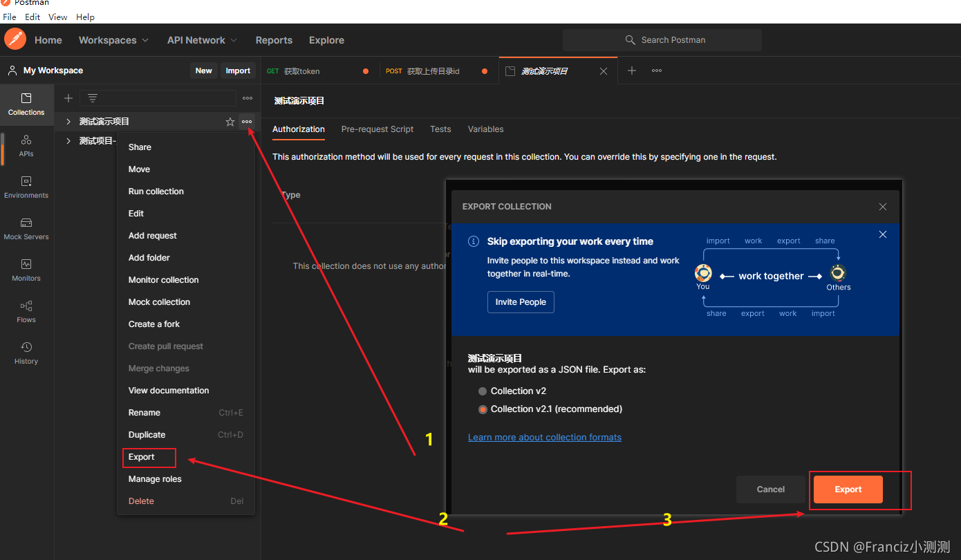961x560 pixels.
Task: Go to Home in top navigation
Action: tap(48, 40)
